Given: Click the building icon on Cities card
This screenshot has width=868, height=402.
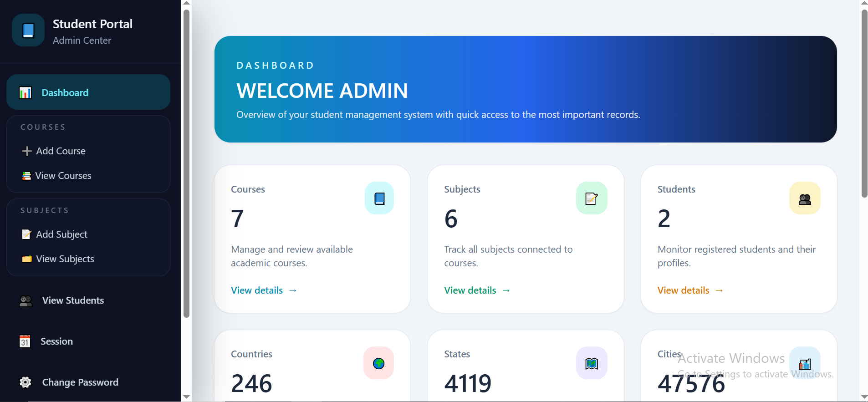Looking at the screenshot, I should tap(805, 363).
